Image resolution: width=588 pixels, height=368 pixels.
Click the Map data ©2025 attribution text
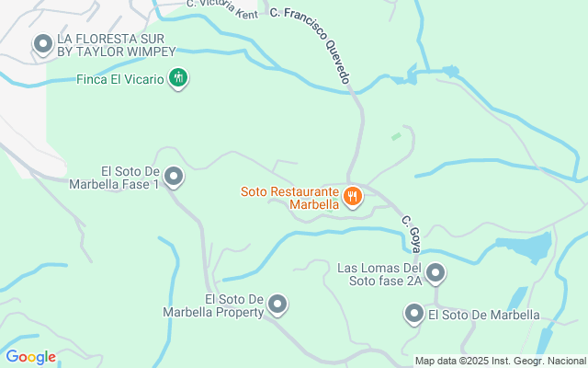click(501, 362)
